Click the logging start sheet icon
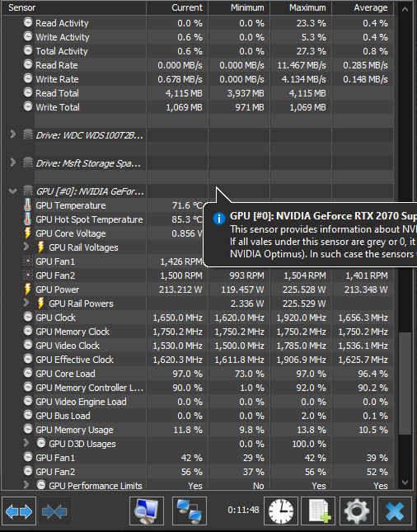Viewport: 417px width, 532px height. click(x=318, y=511)
